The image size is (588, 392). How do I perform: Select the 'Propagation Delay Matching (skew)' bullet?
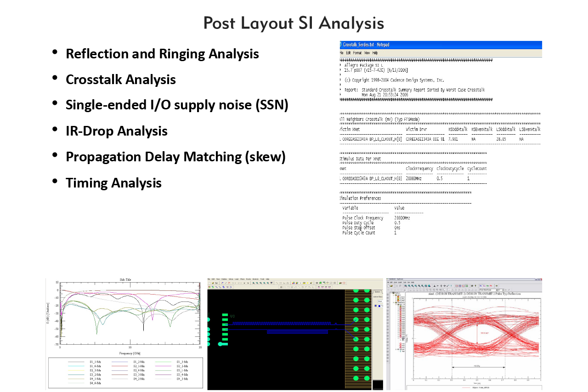click(175, 157)
